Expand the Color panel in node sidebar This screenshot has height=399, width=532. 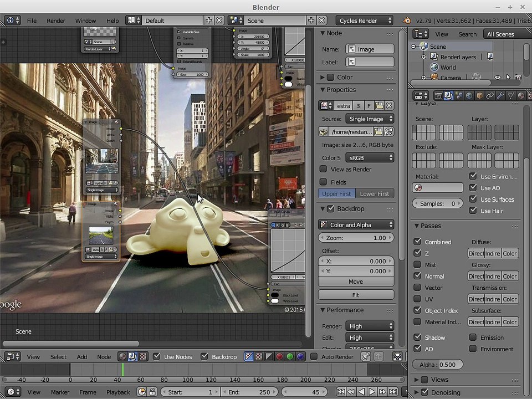[x=323, y=78]
